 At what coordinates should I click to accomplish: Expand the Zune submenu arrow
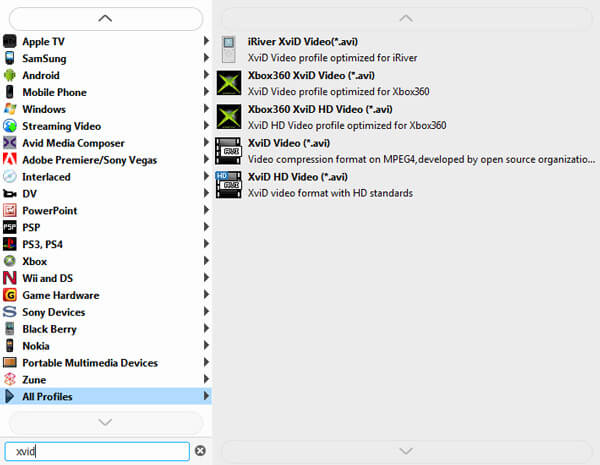pyautogui.click(x=206, y=379)
